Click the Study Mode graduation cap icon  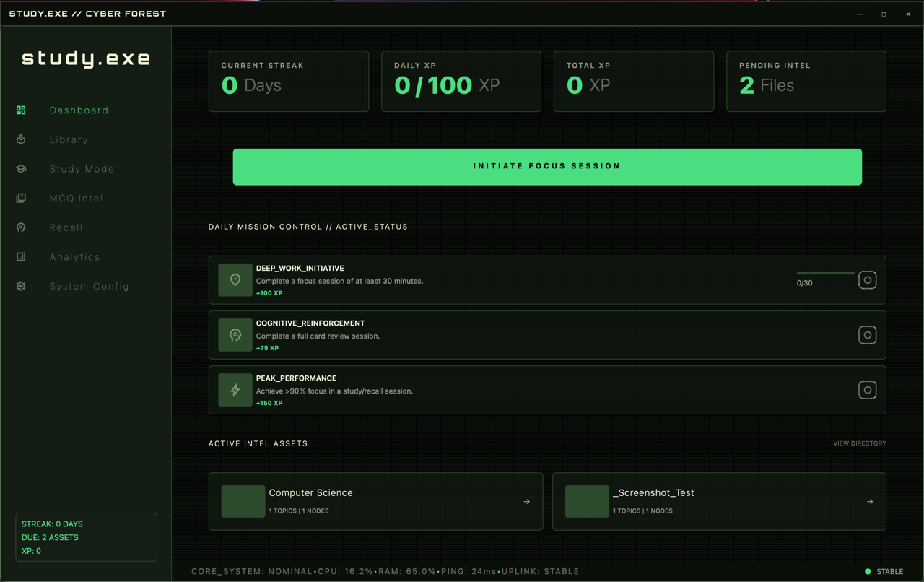21,169
